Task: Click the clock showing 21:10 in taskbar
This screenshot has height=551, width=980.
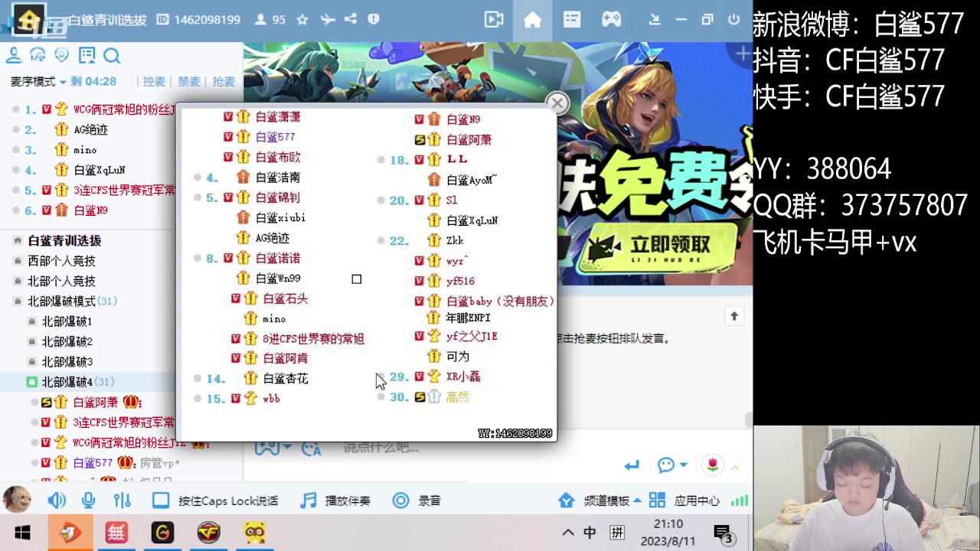Action: (668, 524)
